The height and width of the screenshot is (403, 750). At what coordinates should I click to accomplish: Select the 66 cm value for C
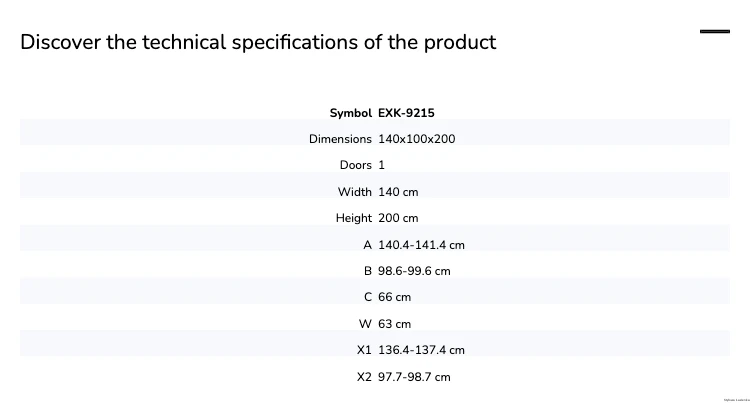pyautogui.click(x=394, y=297)
